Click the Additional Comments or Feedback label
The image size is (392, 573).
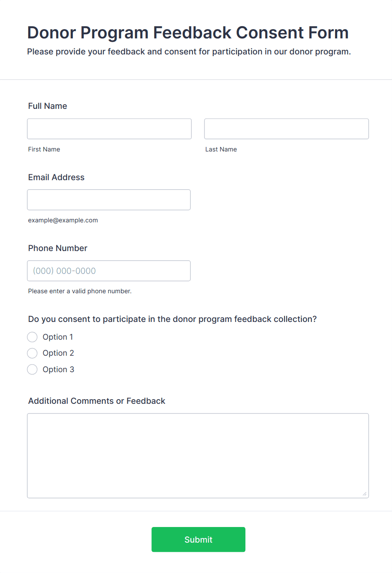click(x=97, y=401)
